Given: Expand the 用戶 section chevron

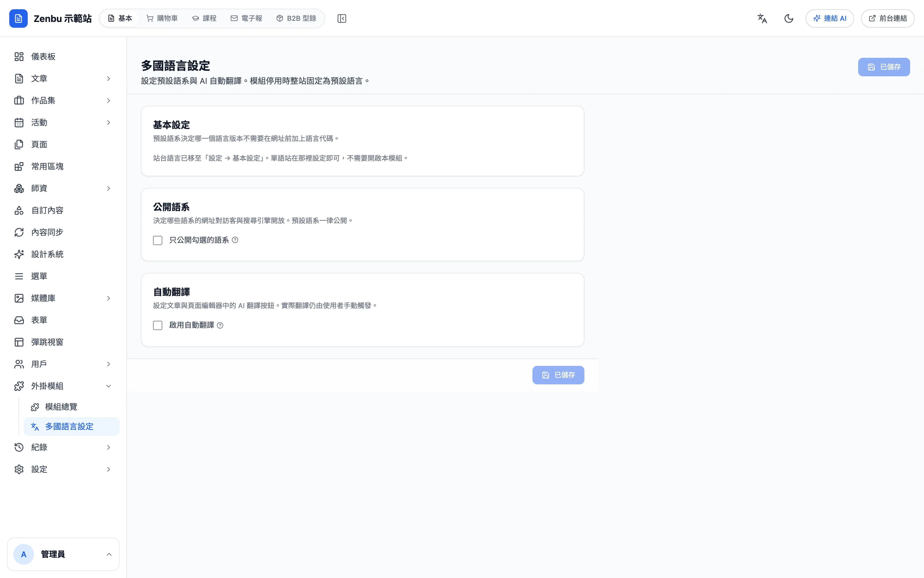Looking at the screenshot, I should click(x=109, y=364).
